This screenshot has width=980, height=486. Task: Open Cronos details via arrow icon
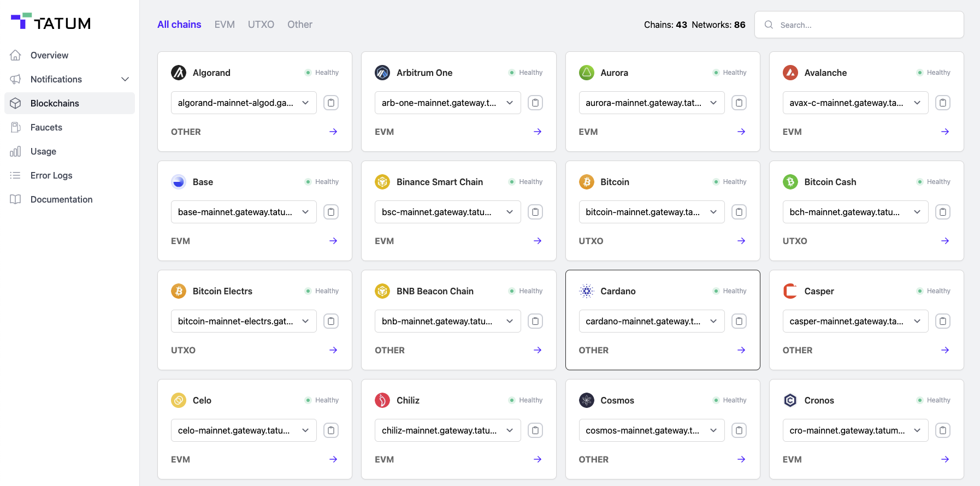[x=945, y=459]
